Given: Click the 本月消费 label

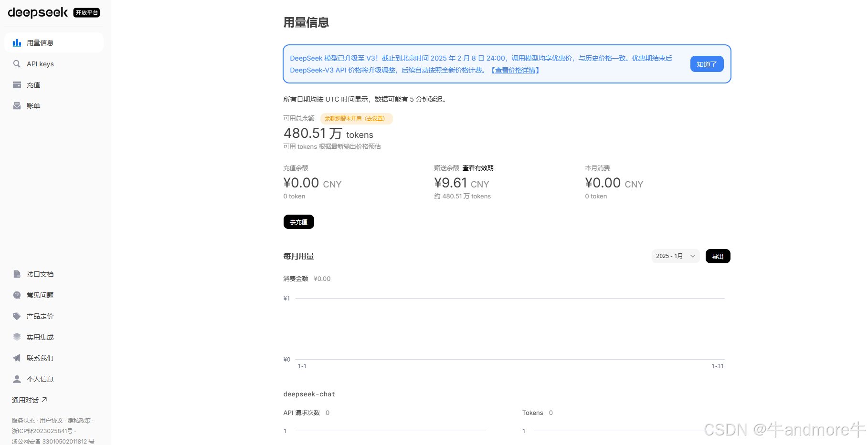Looking at the screenshot, I should coord(597,168).
